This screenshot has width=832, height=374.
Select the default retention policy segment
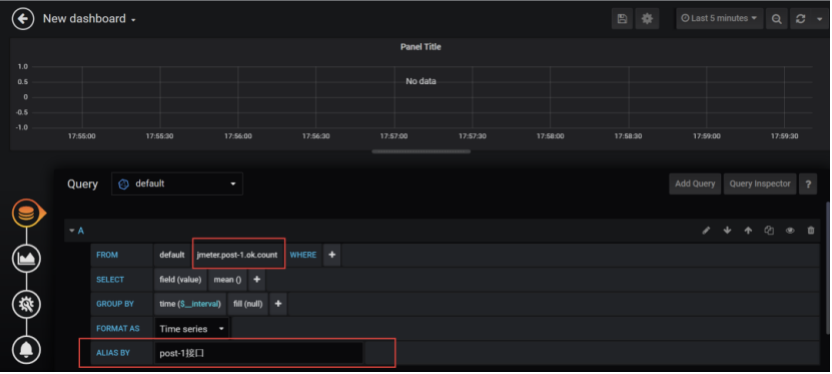pyautogui.click(x=172, y=255)
